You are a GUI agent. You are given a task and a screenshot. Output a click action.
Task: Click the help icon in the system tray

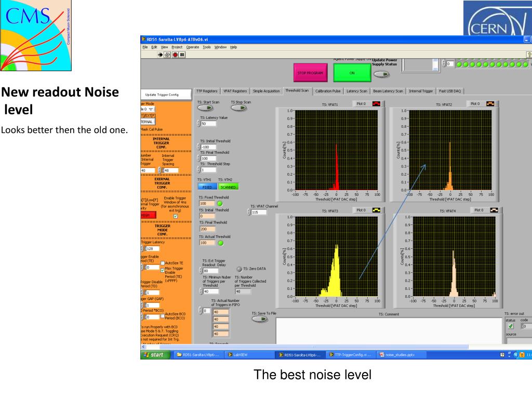[x=502, y=355]
